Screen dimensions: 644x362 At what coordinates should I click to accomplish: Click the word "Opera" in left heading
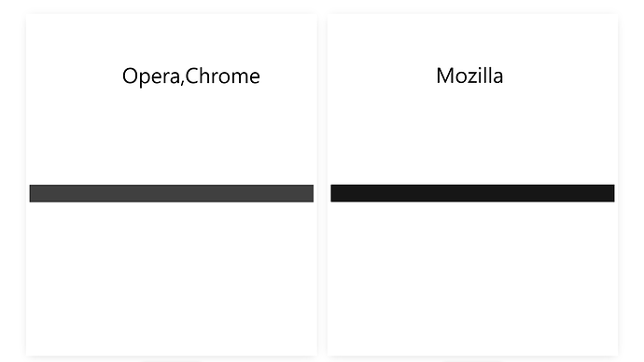[151, 77]
